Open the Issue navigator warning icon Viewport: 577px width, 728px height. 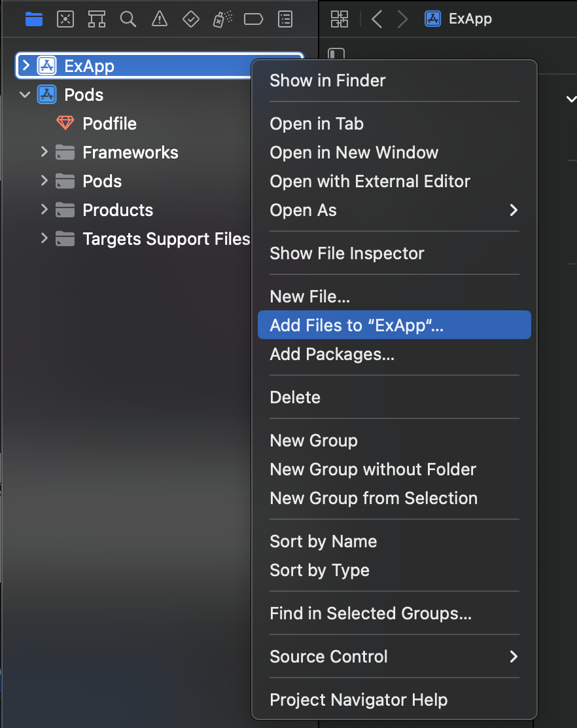(x=160, y=19)
